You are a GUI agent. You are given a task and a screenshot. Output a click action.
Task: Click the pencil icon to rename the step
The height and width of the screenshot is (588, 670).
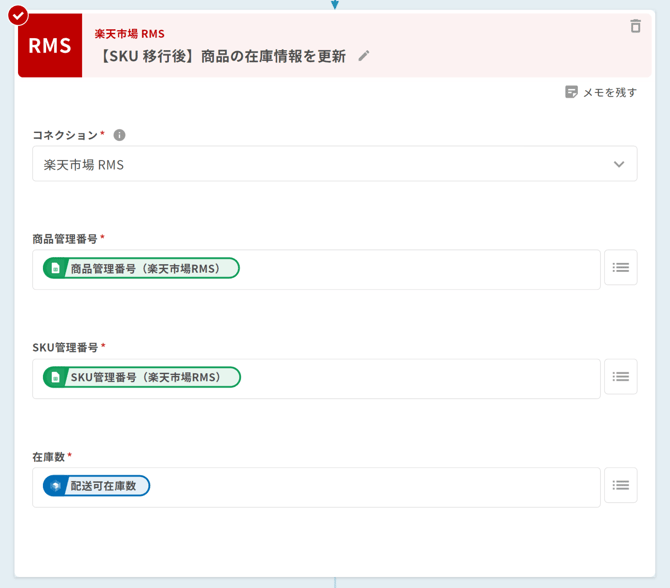pos(364,56)
